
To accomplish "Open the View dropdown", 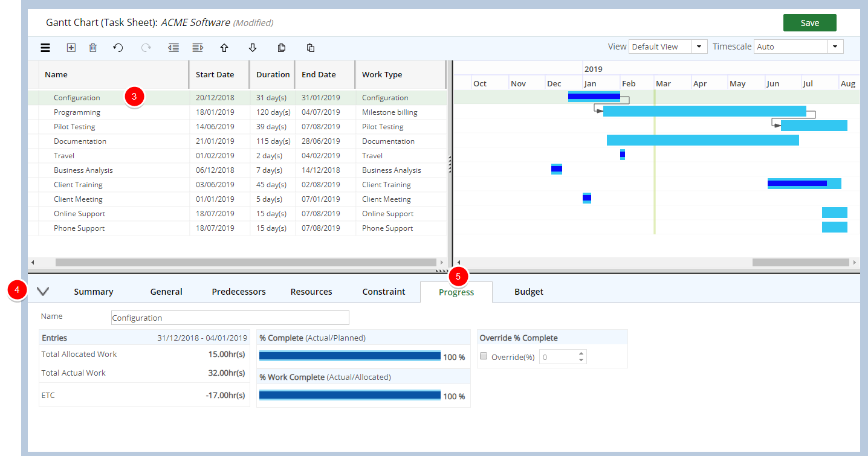I will click(699, 47).
